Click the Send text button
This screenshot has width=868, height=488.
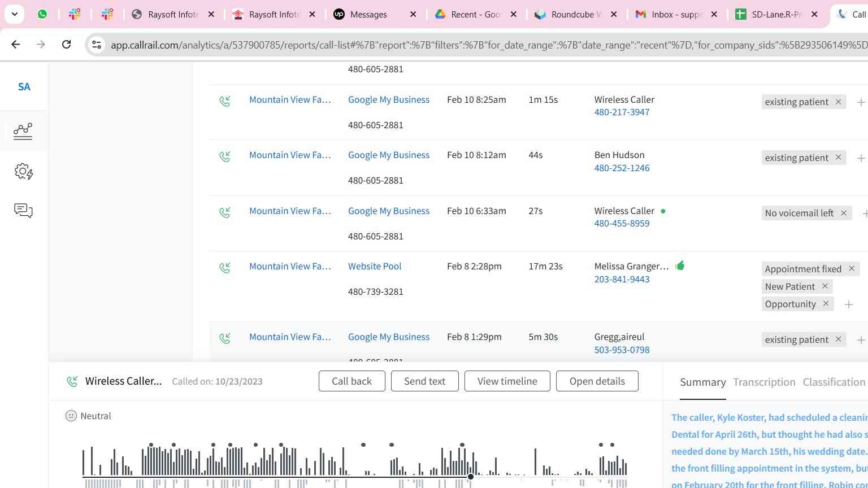(x=424, y=381)
